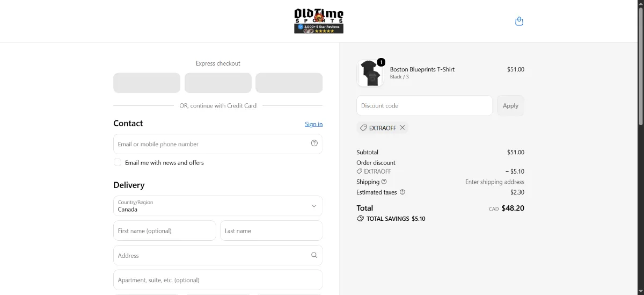Viewport: 644px width, 295px height.
Task: Choose the first express checkout button
Action: [147, 83]
